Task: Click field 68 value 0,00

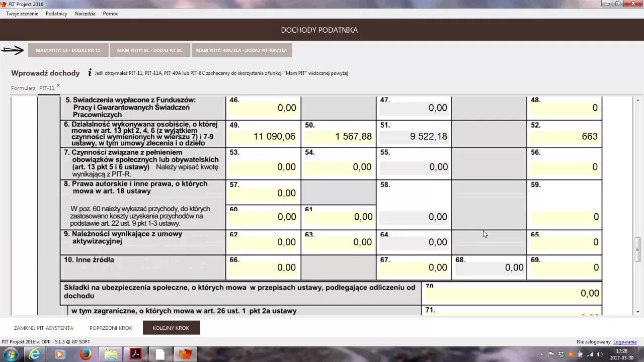Action: pyautogui.click(x=489, y=267)
